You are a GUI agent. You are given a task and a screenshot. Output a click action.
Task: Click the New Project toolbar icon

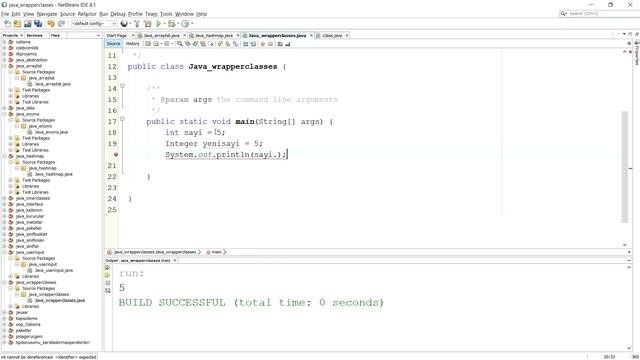17,24
